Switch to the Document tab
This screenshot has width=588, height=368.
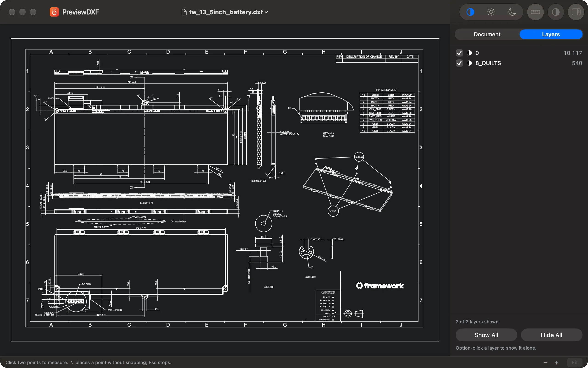[x=487, y=34]
